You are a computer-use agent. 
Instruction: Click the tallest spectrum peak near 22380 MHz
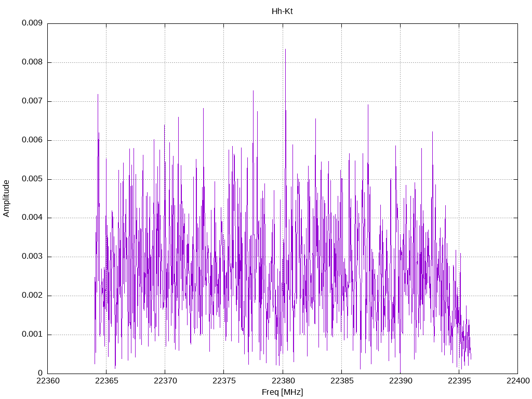coord(285,49)
